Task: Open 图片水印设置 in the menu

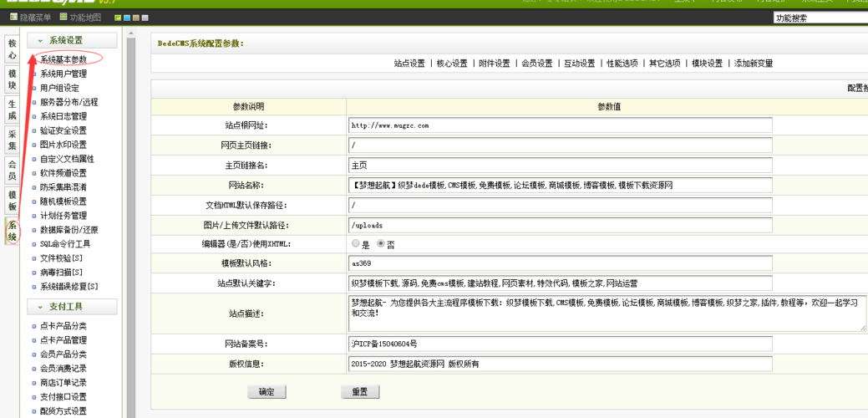Action: pos(63,145)
